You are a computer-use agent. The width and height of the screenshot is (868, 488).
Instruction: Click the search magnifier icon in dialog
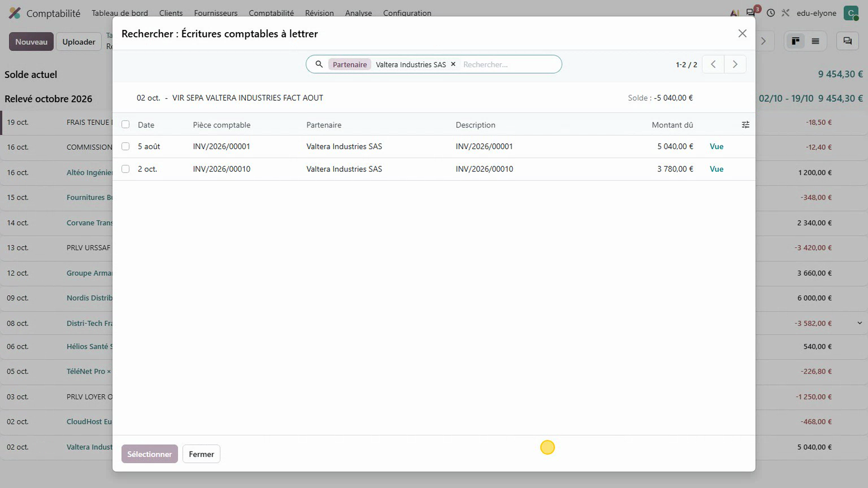319,64
